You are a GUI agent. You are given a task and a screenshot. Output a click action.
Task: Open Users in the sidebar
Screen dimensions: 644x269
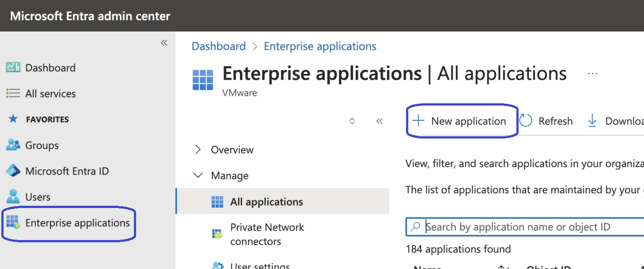[38, 197]
